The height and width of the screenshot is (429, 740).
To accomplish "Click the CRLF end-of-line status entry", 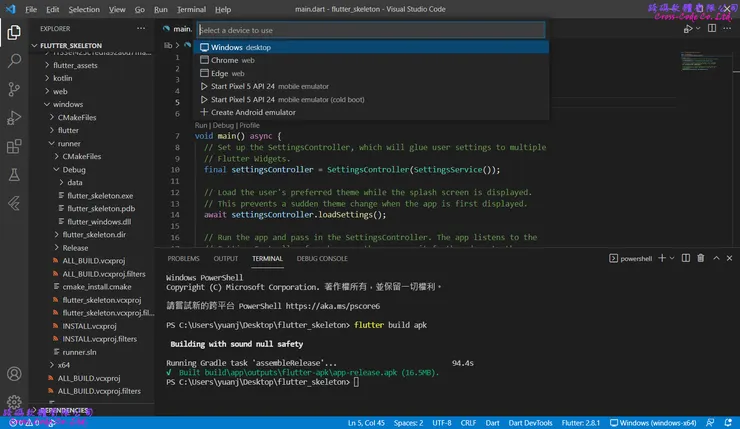I will 468,423.
